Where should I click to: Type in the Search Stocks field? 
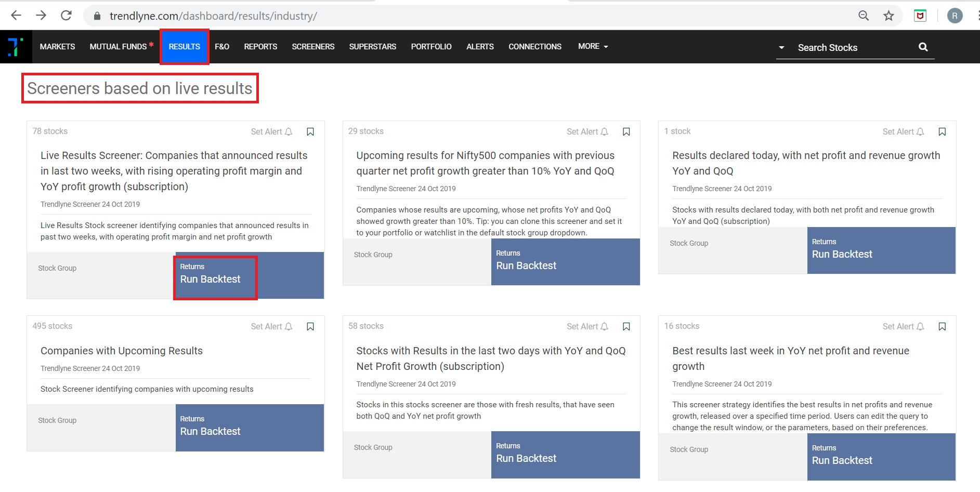pos(853,48)
